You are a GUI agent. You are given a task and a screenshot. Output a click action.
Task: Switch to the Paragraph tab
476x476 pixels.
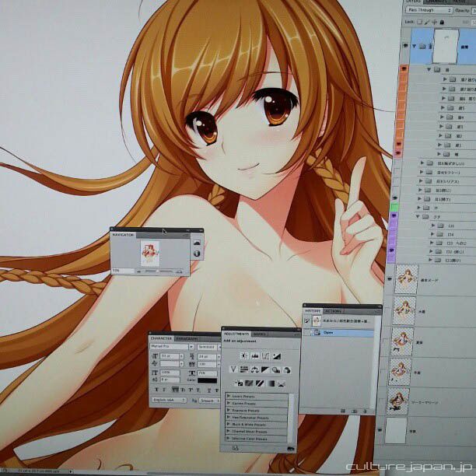pyautogui.click(x=186, y=338)
